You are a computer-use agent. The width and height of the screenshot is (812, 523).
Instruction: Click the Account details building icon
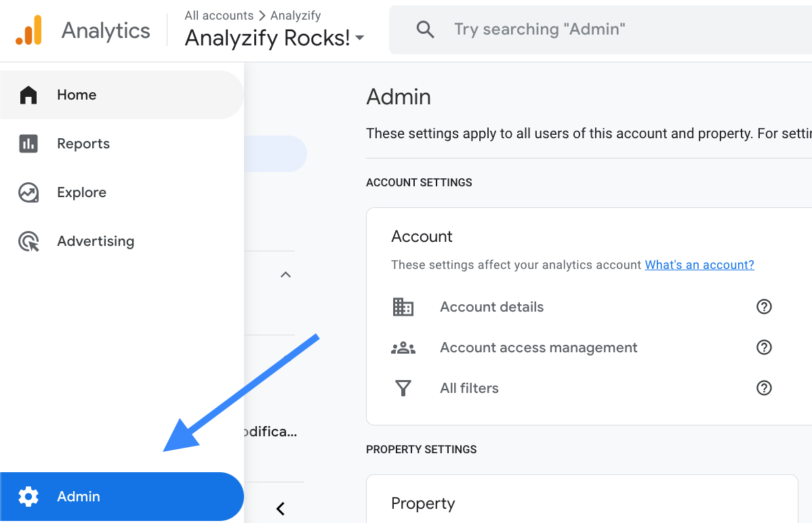tap(403, 306)
